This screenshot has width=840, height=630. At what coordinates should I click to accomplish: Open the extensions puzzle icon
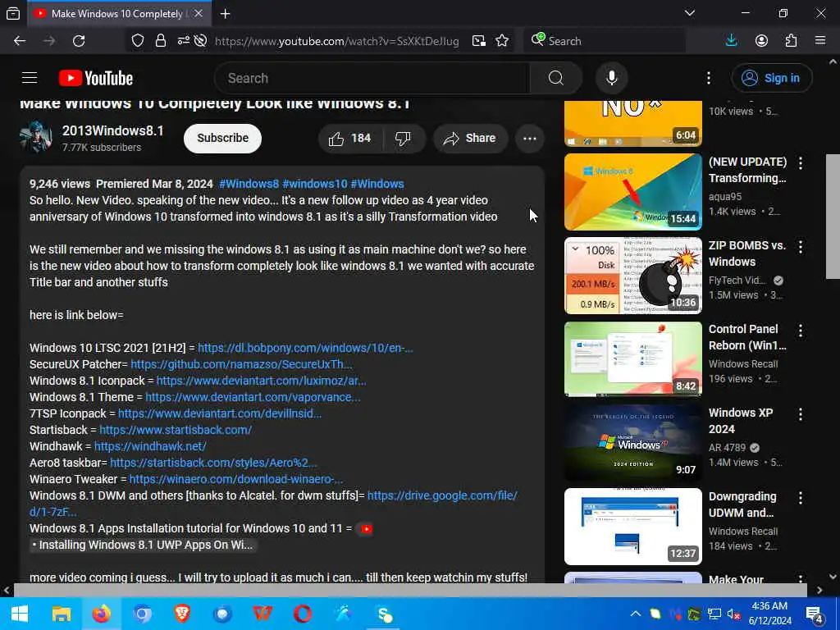[x=792, y=41]
